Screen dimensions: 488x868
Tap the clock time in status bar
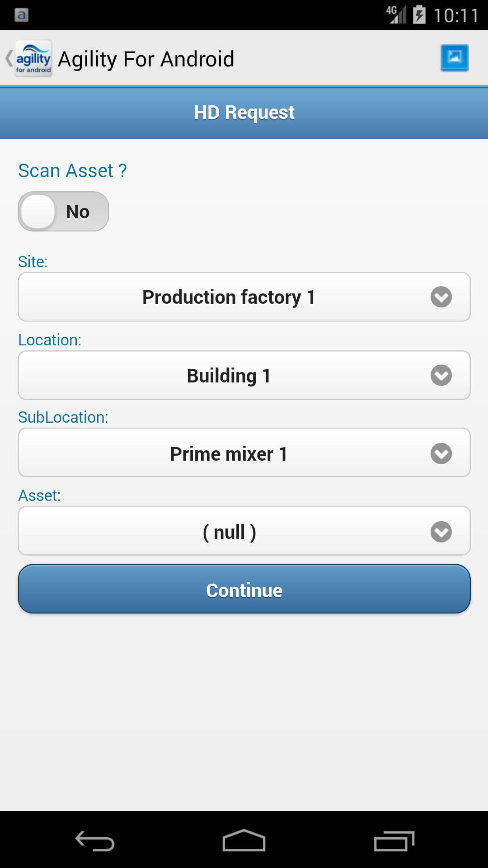(455, 15)
